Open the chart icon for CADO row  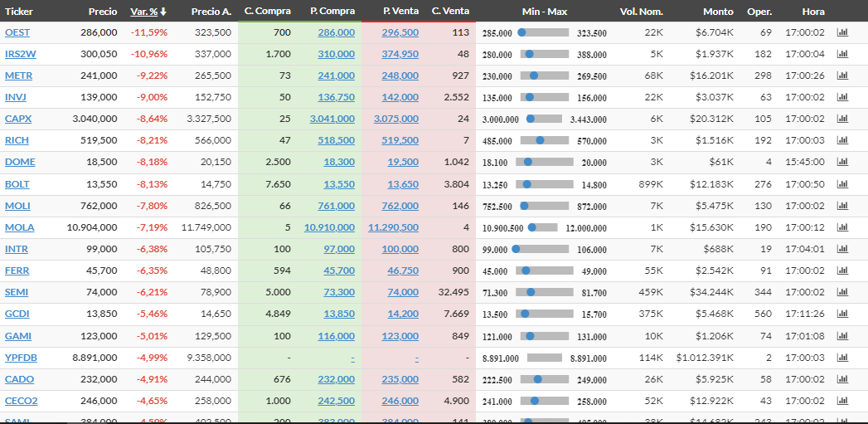(842, 380)
